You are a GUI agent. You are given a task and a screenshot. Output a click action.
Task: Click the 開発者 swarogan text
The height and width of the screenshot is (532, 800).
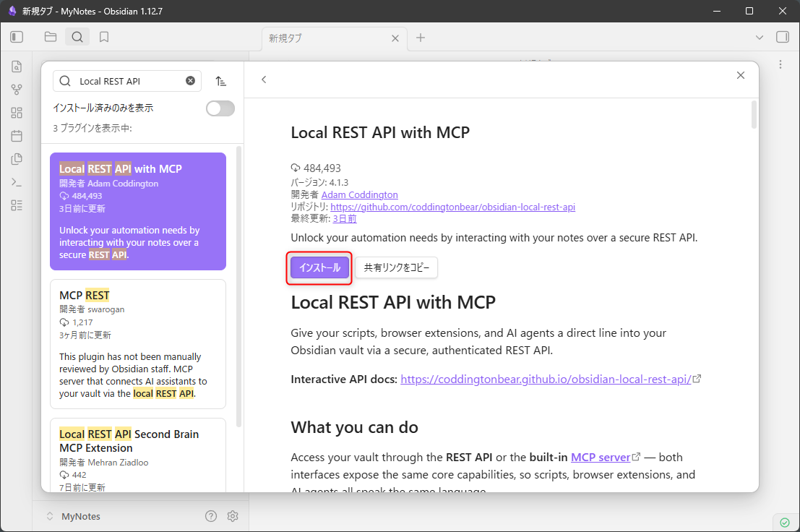tap(92, 309)
